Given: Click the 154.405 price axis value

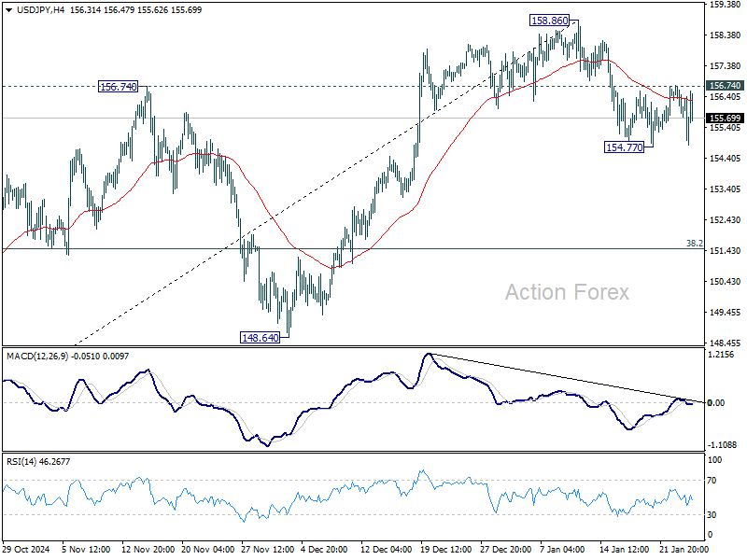Looking at the screenshot, I should pos(725,159).
